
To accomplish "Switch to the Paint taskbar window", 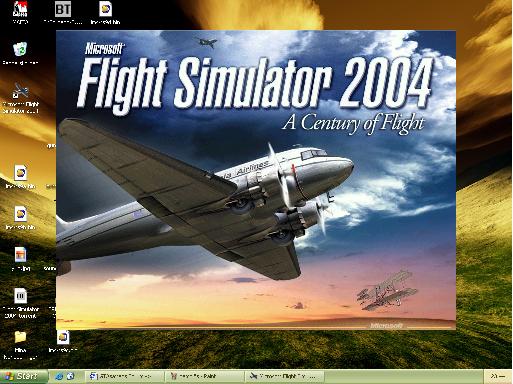I will pyautogui.click(x=204, y=377).
